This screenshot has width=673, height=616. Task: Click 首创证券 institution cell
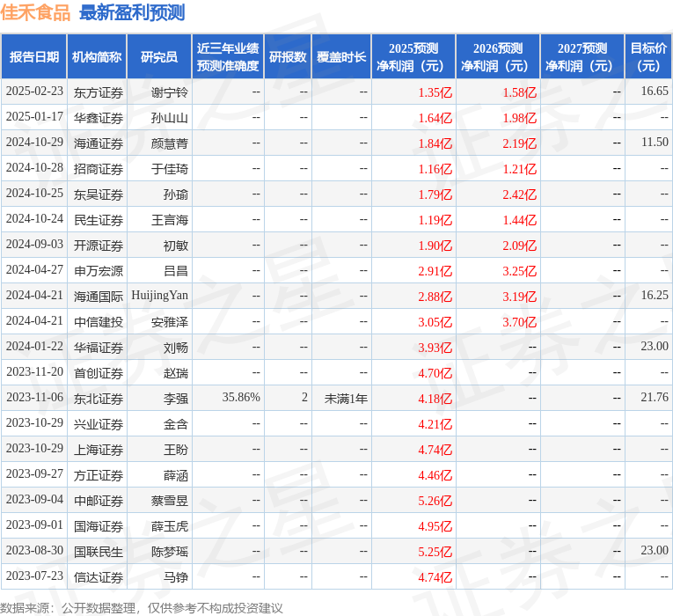[99, 373]
